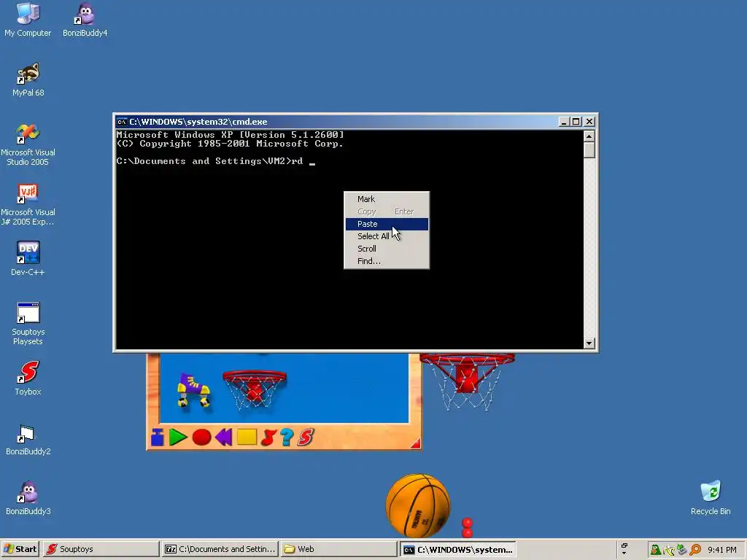
Task: Click the red corner triangle of the toybox
Action: pyautogui.click(x=415, y=444)
